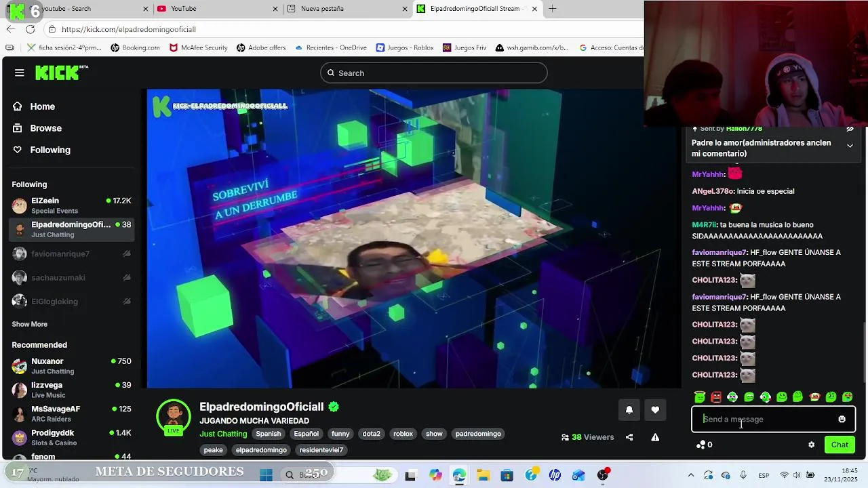The width and height of the screenshot is (868, 488).
Task: Open MsSavageAF recommended channel
Action: point(72,413)
